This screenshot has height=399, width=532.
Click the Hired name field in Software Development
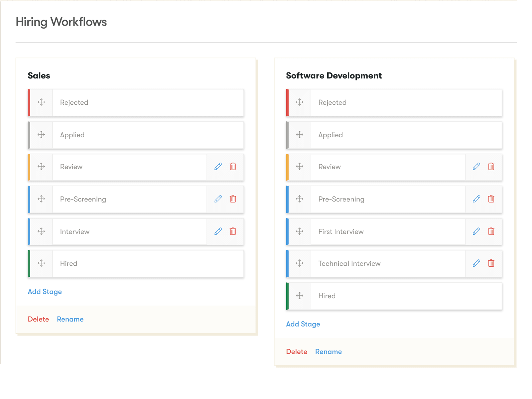406,296
